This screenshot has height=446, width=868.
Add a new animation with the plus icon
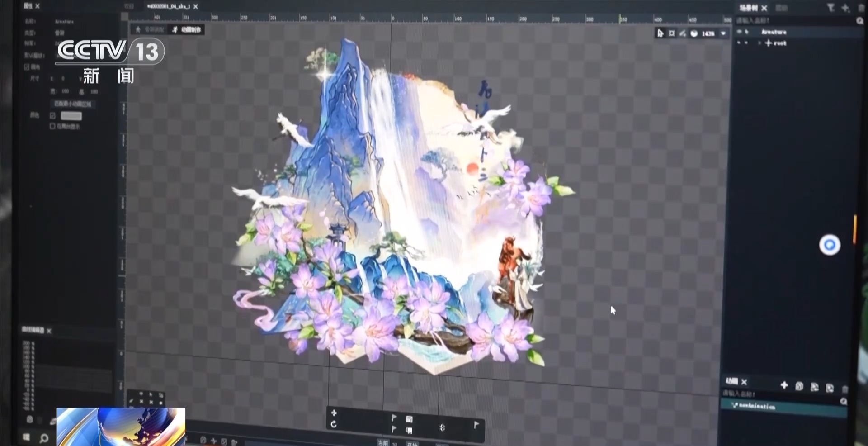784,385
